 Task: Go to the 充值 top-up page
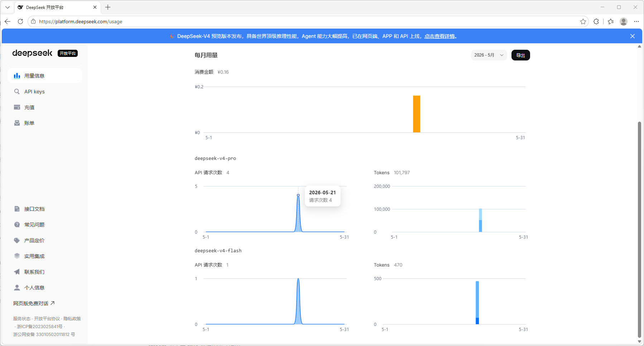(x=45, y=107)
